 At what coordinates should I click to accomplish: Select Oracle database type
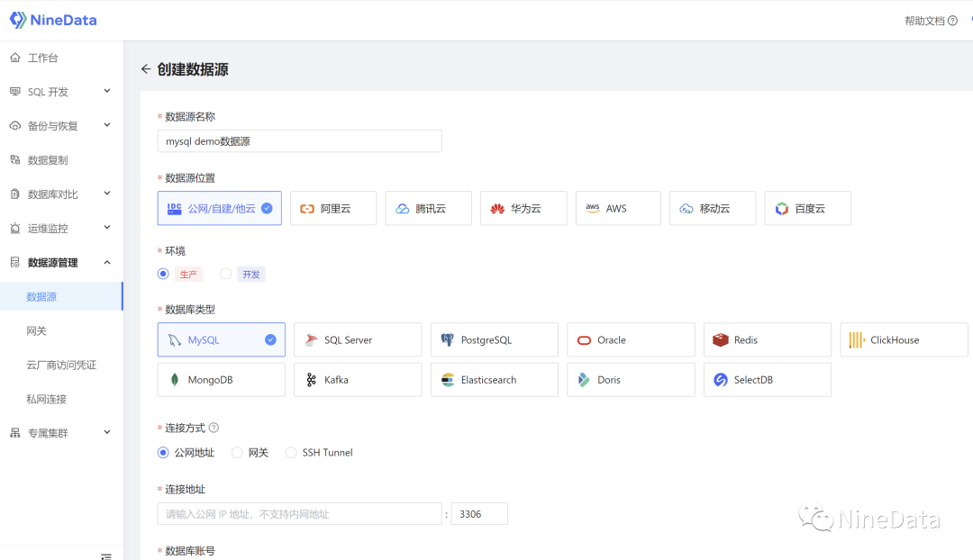click(x=631, y=339)
